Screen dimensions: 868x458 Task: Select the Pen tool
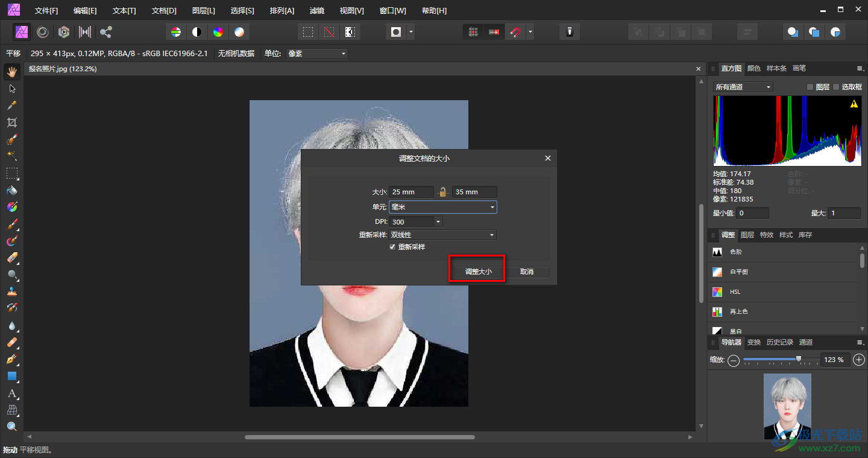point(11,359)
